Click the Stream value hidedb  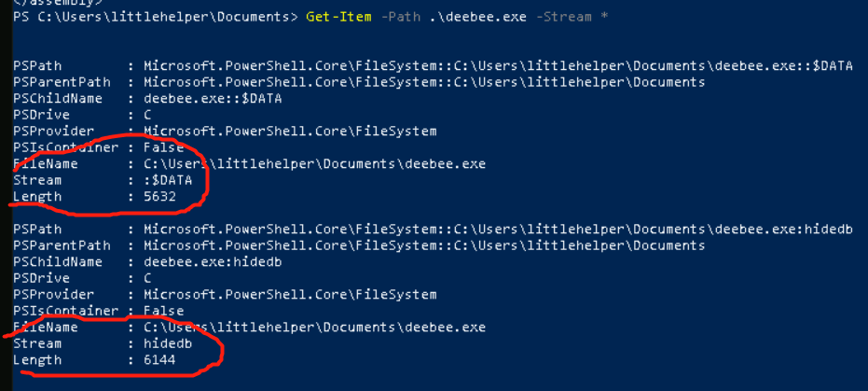(164, 343)
